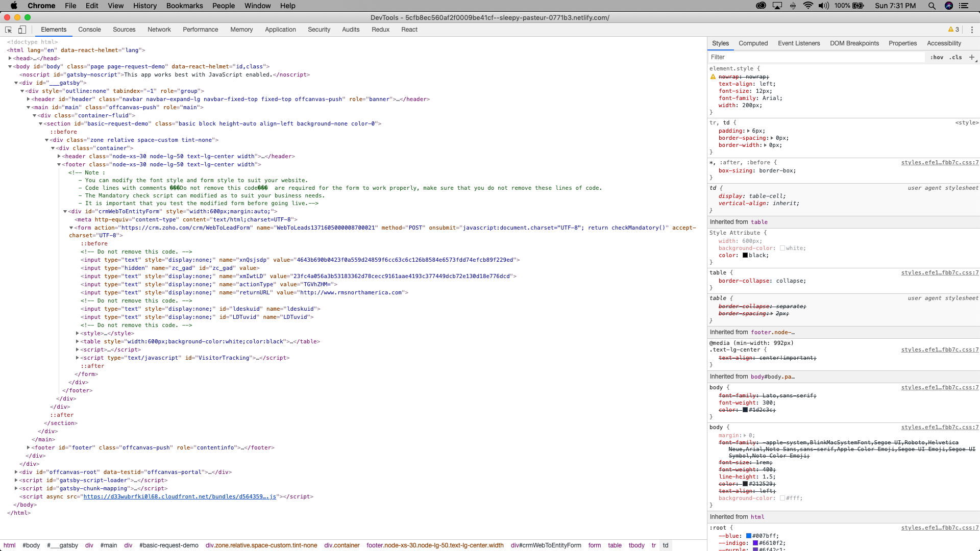Viewport: 980px width, 551px height.
Task: Expand the style element inside the form
Action: tap(77, 333)
